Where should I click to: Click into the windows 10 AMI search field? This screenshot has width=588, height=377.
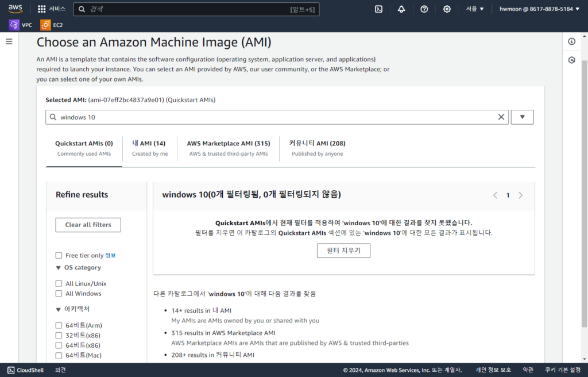click(x=277, y=117)
